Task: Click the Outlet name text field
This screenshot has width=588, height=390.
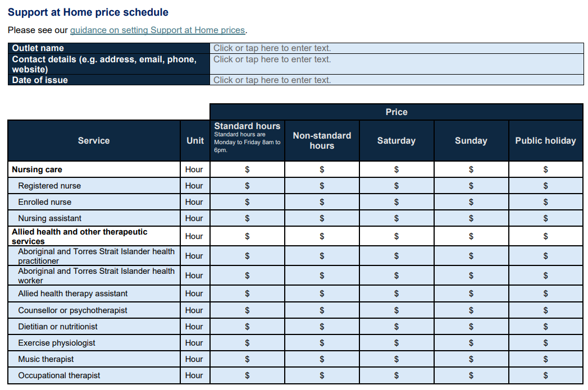Action: click(x=396, y=48)
